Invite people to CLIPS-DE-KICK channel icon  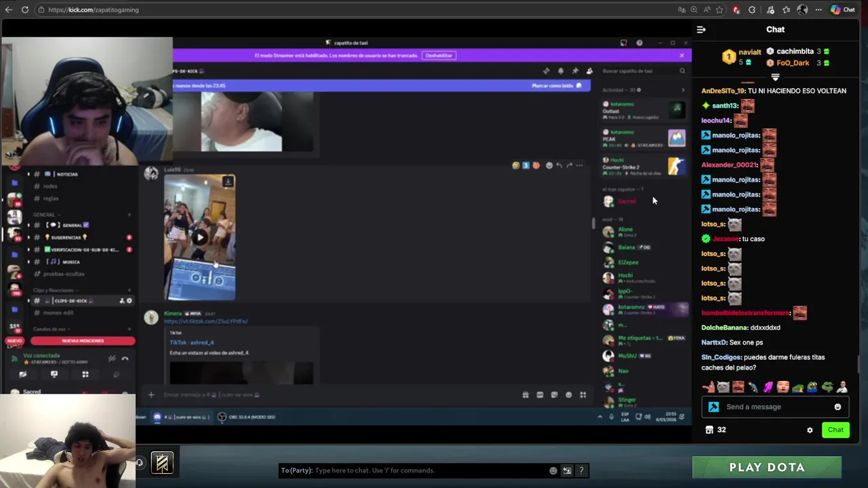(x=122, y=300)
